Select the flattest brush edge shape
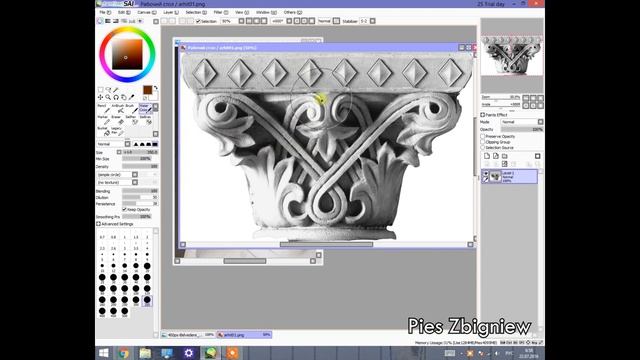The width and height of the screenshot is (640, 360). click(155, 144)
